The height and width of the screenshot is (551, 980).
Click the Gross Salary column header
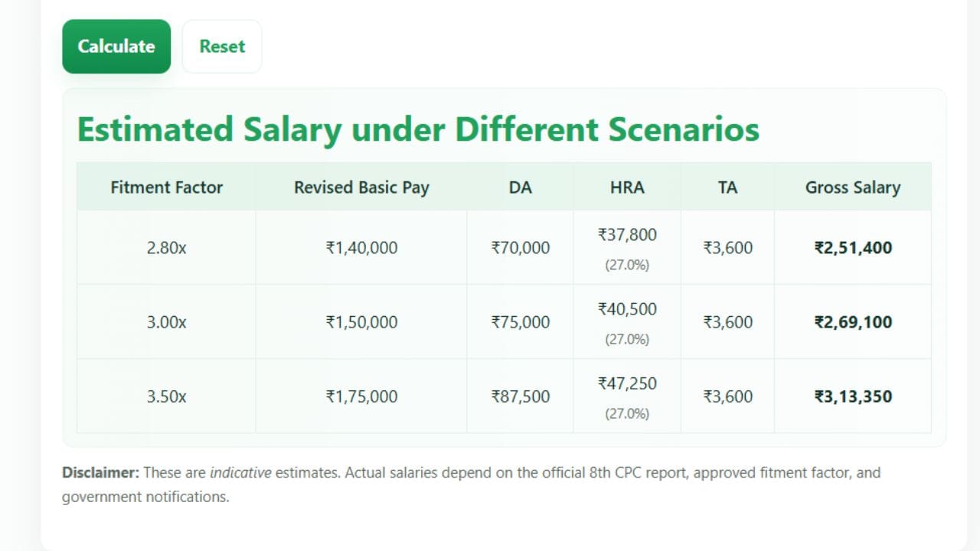click(x=852, y=187)
